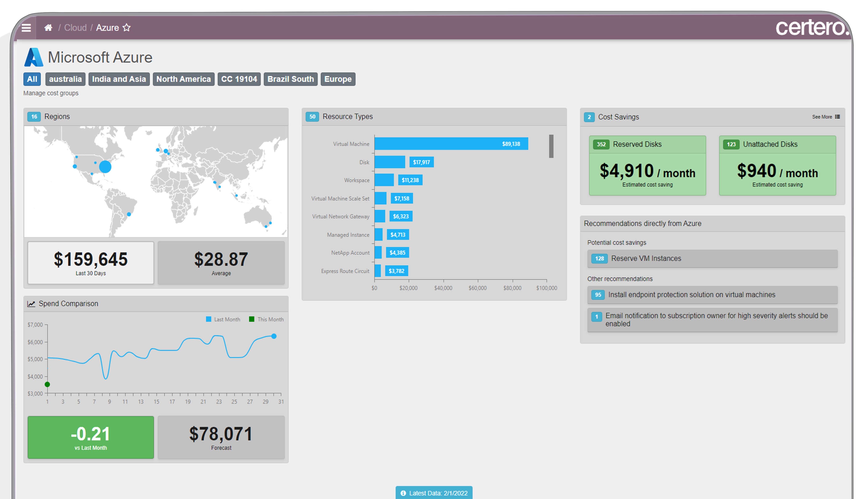Select the australia cost group
The image size is (868, 499).
tap(65, 79)
